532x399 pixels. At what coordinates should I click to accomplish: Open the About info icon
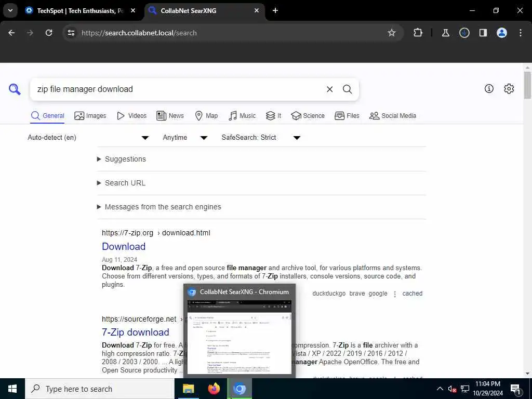489,88
